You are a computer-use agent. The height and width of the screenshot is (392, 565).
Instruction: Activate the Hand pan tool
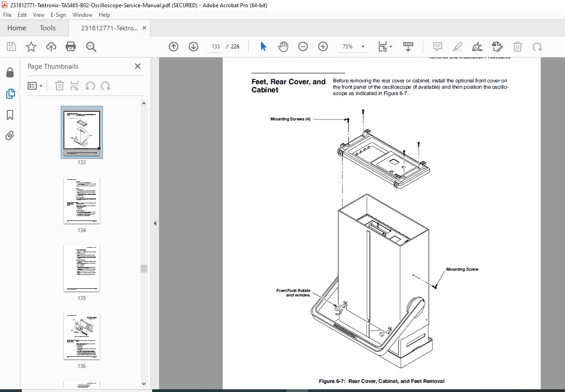pyautogui.click(x=283, y=47)
